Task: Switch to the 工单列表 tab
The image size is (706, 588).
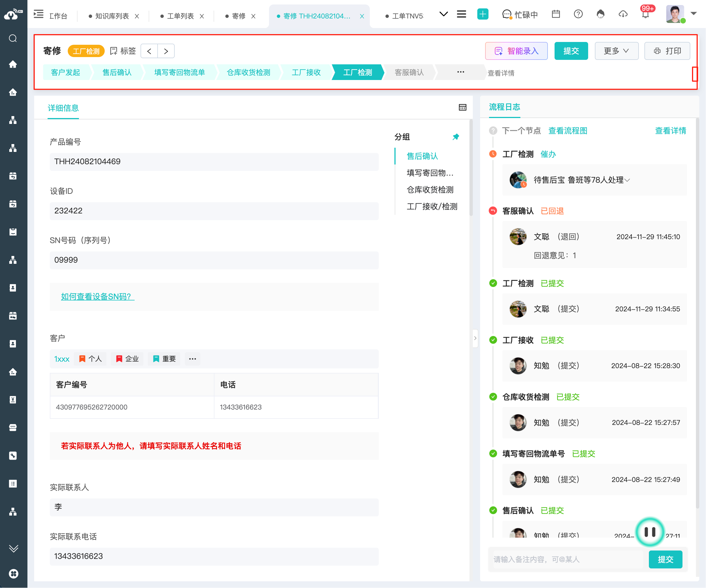Action: (181, 16)
